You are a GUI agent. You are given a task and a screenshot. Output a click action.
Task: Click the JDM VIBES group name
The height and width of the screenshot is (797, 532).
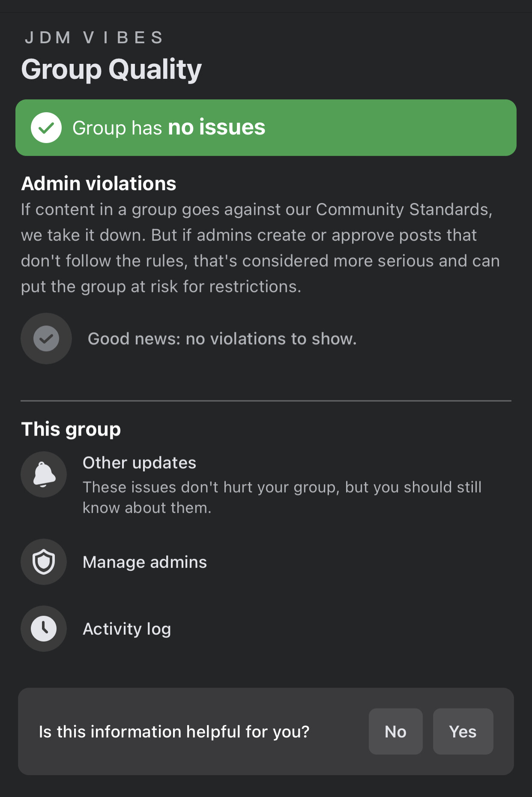[94, 38]
